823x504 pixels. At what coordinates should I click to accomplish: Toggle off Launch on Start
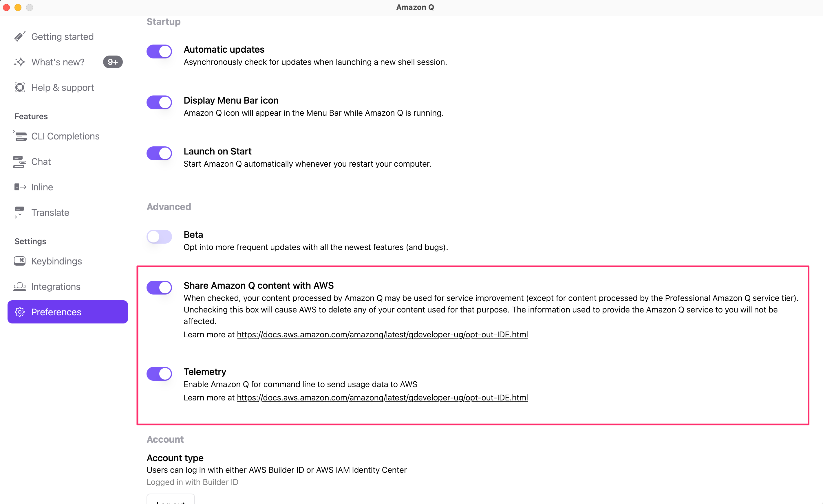(159, 153)
